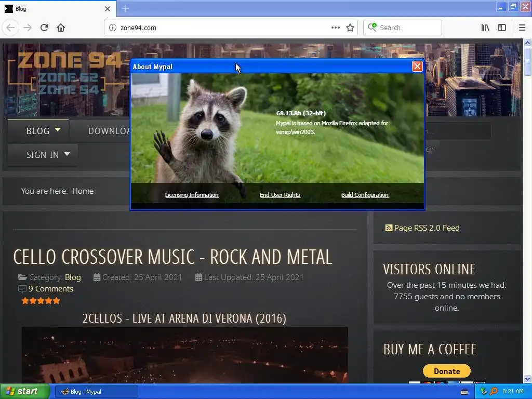Click the 68.13.8b (32-bit) version text
The height and width of the screenshot is (399, 532).
pos(301,113)
